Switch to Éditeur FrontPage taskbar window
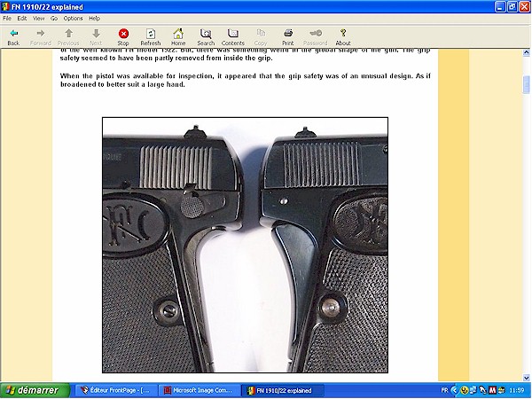 pos(116,390)
